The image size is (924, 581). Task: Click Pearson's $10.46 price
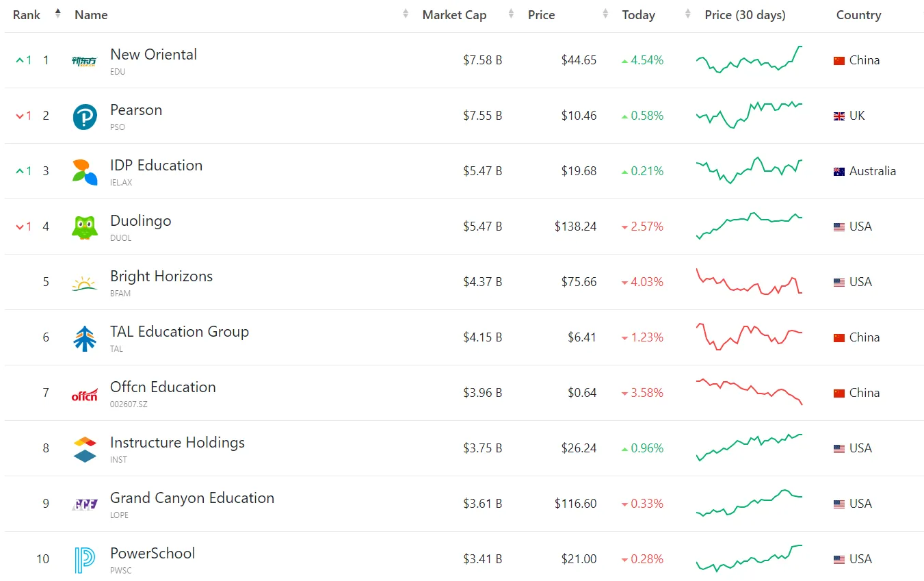(x=579, y=116)
